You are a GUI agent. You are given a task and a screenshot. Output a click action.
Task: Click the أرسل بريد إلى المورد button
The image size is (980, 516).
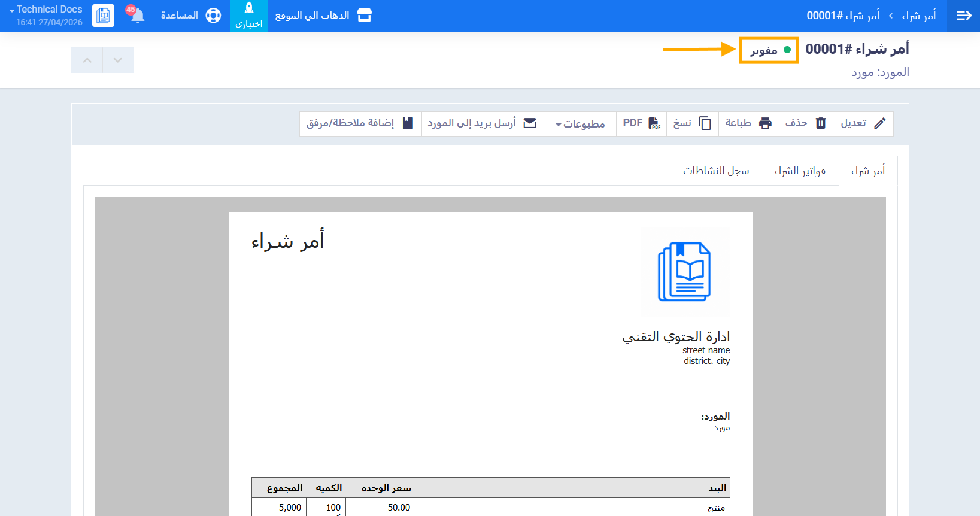(482, 123)
